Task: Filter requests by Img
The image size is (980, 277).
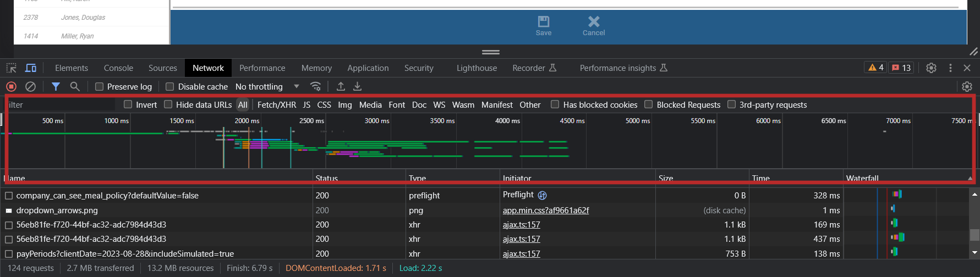Action: tap(345, 104)
